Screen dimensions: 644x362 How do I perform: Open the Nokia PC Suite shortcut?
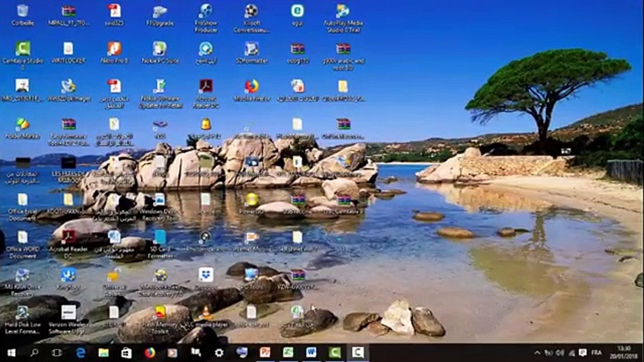160,52
